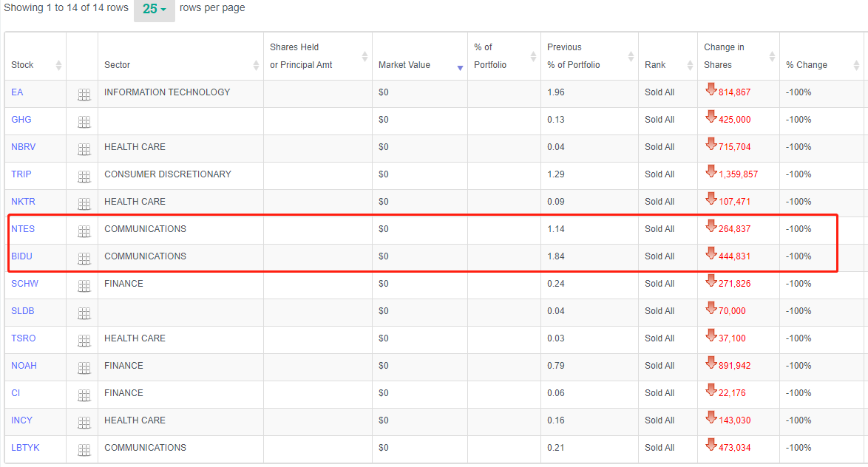Open the LBTYK stock link

25,448
